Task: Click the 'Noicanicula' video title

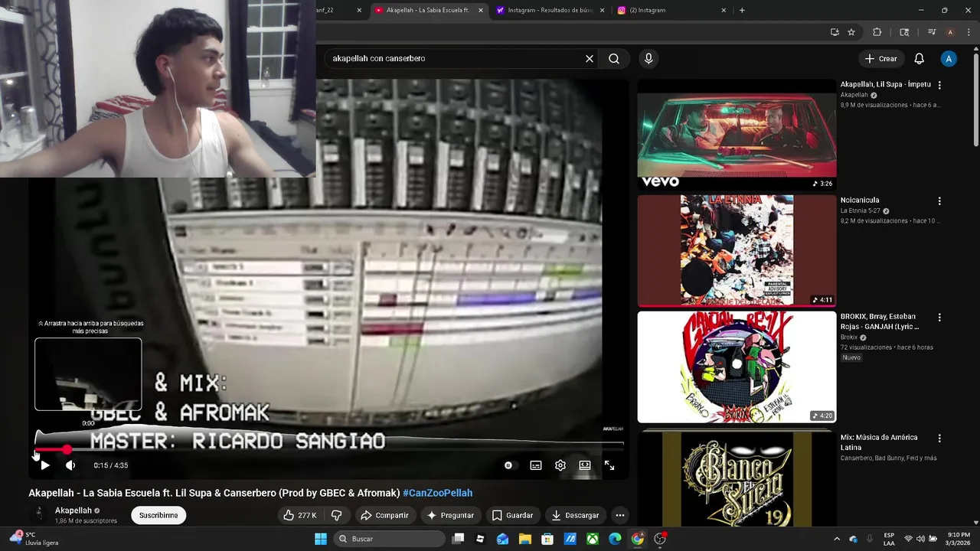Action: (x=860, y=201)
